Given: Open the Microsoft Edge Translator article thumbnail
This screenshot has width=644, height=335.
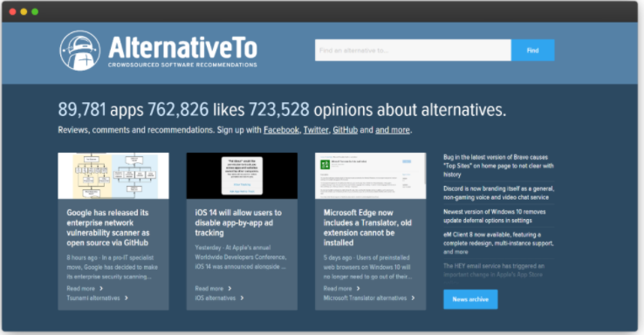Looking at the screenshot, I should tap(371, 175).
